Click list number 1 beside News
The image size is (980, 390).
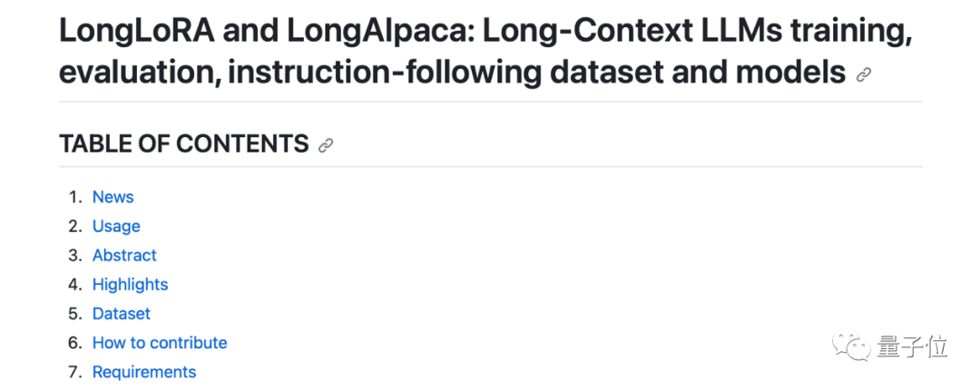[74, 197]
